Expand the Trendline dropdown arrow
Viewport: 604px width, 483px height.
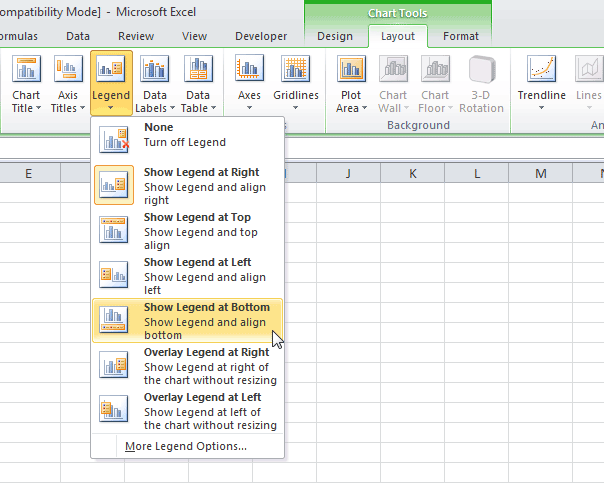coord(541,108)
